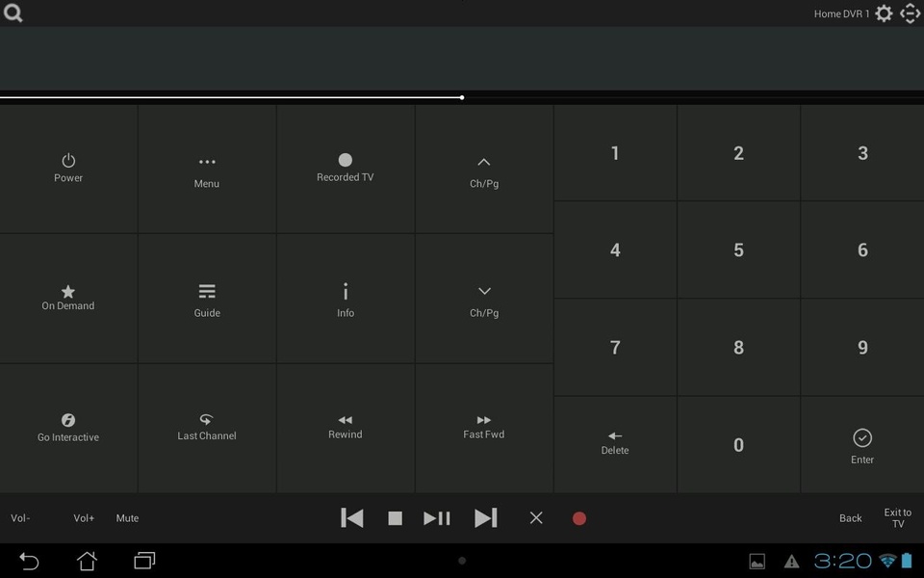
Task: Tap number 1 on keypad
Action: (615, 153)
